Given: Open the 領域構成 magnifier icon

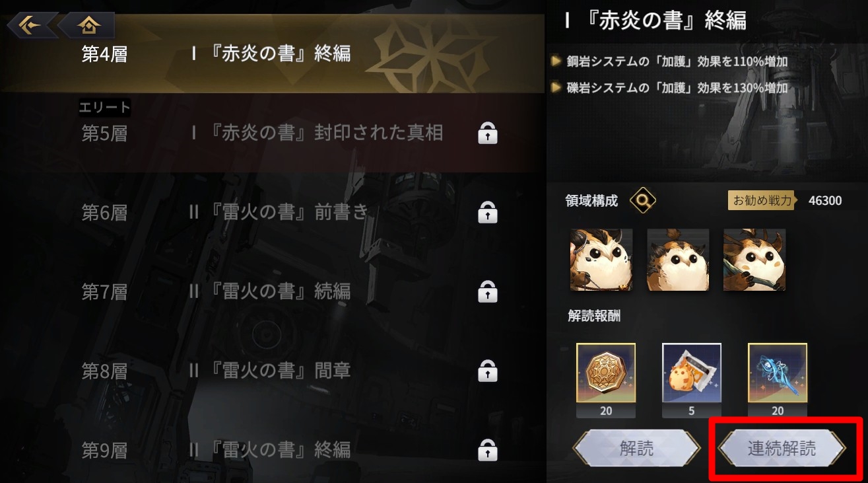Looking at the screenshot, I should coord(642,200).
